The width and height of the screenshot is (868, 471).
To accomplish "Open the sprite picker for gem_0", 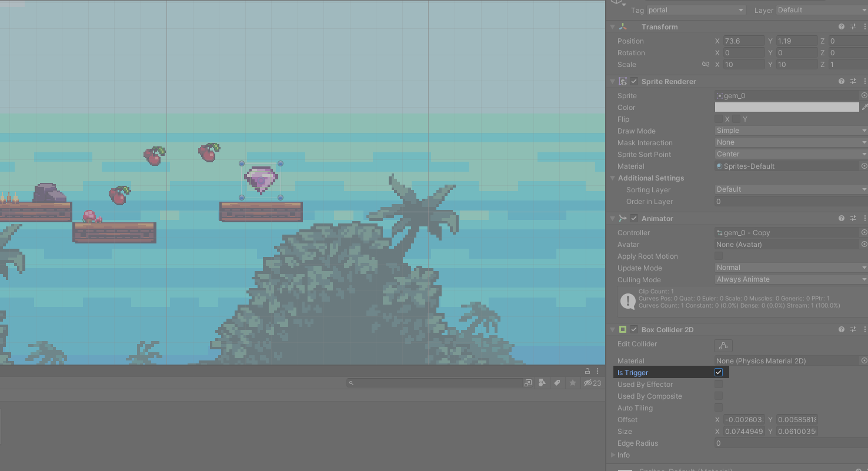I will pos(864,95).
